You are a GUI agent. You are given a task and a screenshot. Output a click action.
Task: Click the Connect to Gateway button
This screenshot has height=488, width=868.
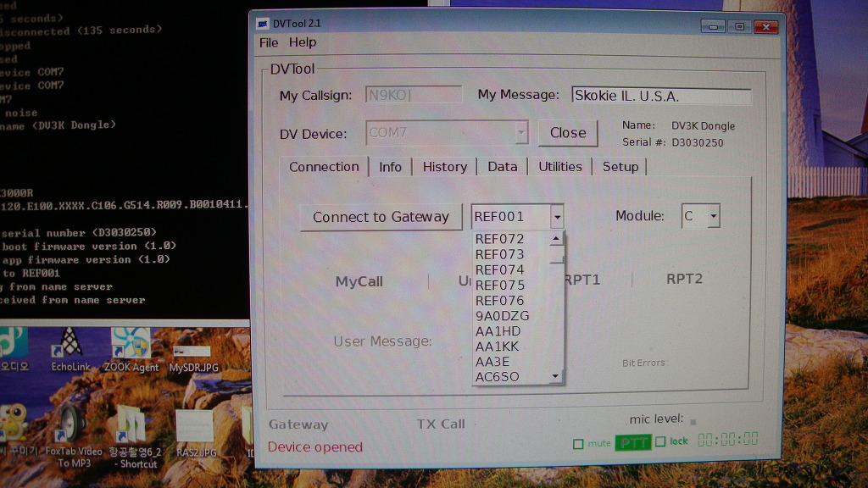coord(381,217)
